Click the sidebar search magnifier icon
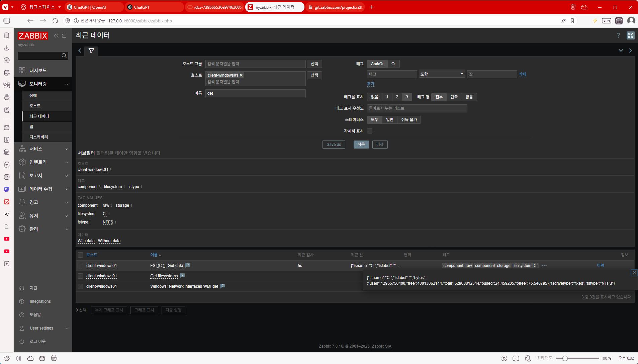The height and width of the screenshot is (364, 638). click(x=64, y=56)
